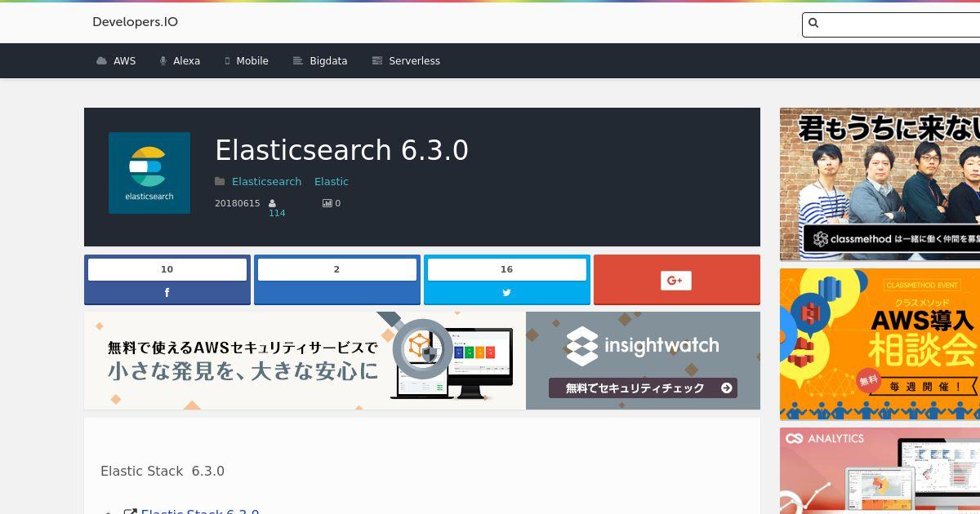Click the elasticsearch logo thumbnail
The image size is (980, 514).
pos(149,173)
